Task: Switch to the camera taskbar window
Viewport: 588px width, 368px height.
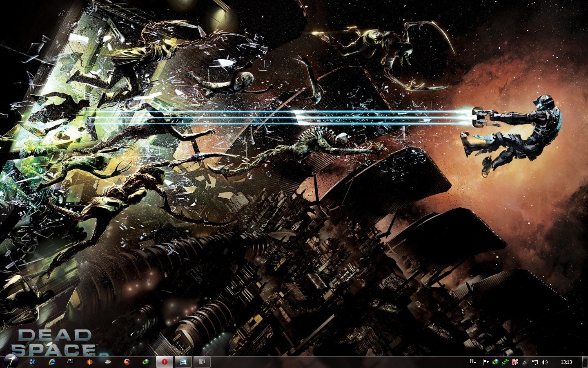Action: pyautogui.click(x=202, y=362)
